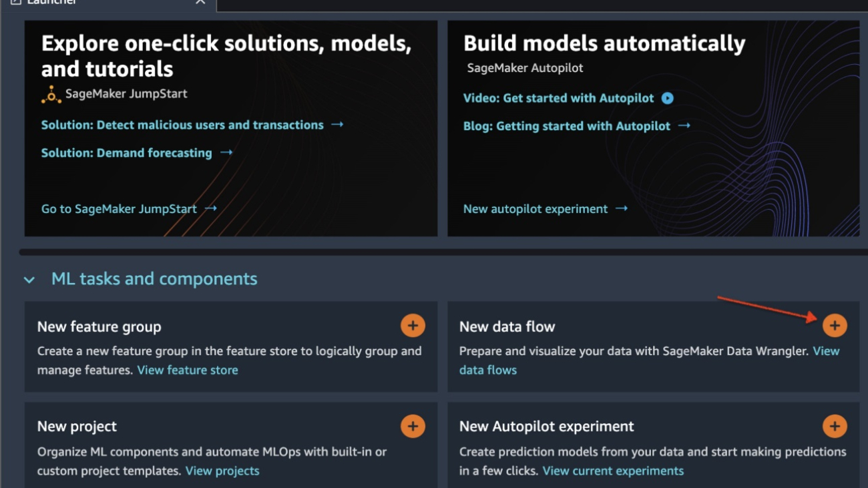Image resolution: width=868 pixels, height=488 pixels.
Task: Open Solution: Demand forecasting link
Action: (137, 153)
